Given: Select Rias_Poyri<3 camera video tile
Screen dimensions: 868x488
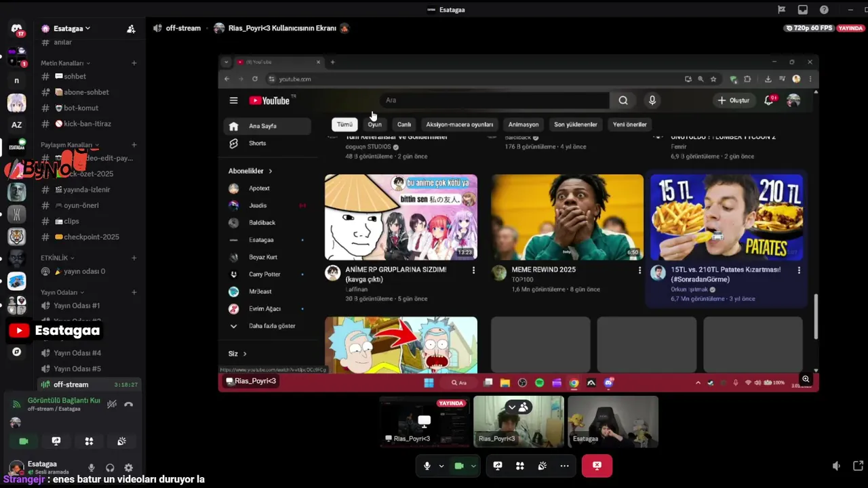Looking at the screenshot, I should (x=519, y=422).
